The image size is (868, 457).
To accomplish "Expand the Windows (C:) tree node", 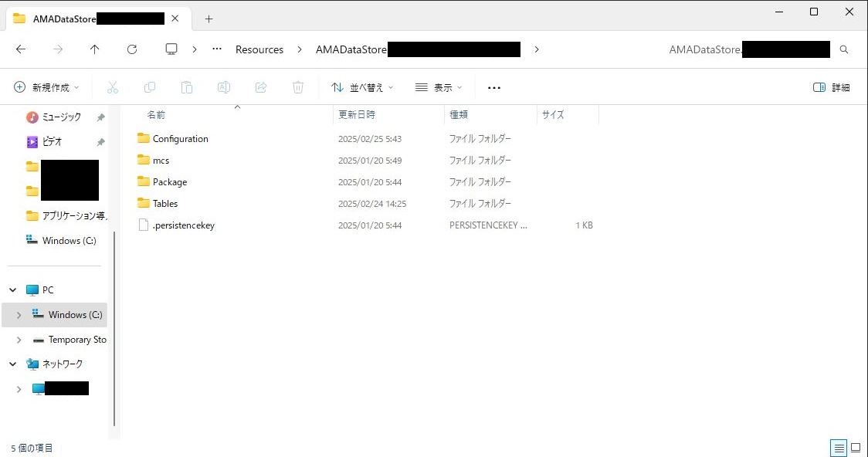I will 19,315.
